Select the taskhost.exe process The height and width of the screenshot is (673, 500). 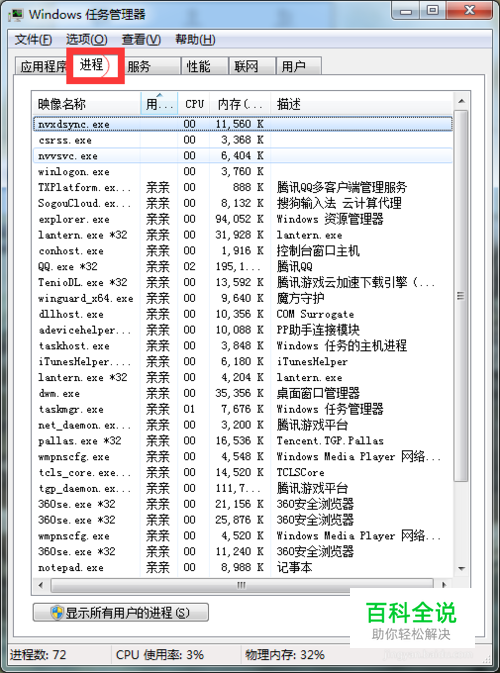pyautogui.click(x=242, y=346)
